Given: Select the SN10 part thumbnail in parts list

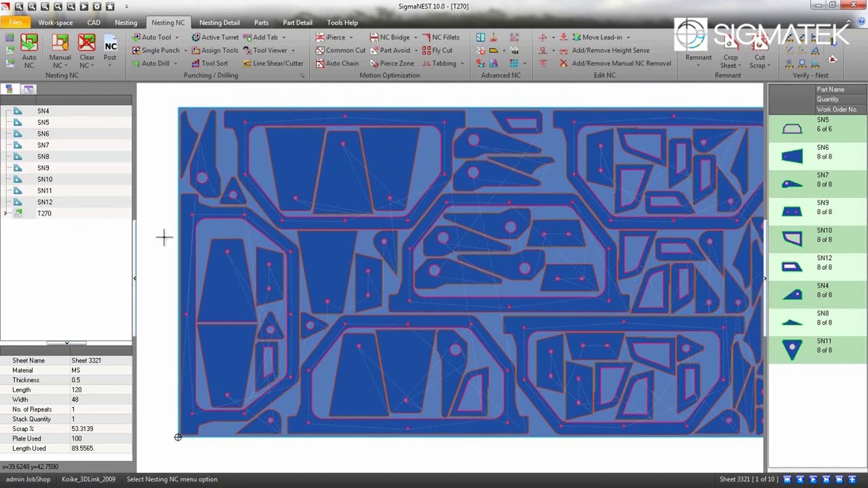Looking at the screenshot, I should tap(792, 237).
